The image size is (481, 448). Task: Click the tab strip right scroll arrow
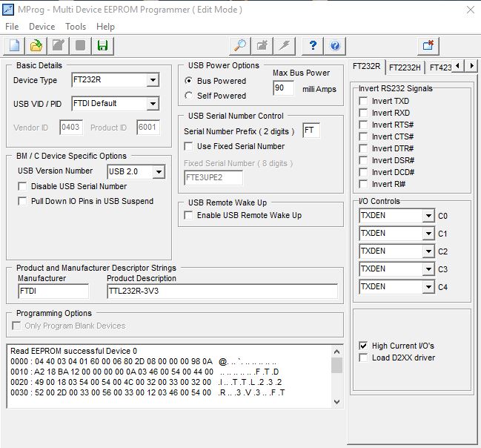[x=471, y=66]
